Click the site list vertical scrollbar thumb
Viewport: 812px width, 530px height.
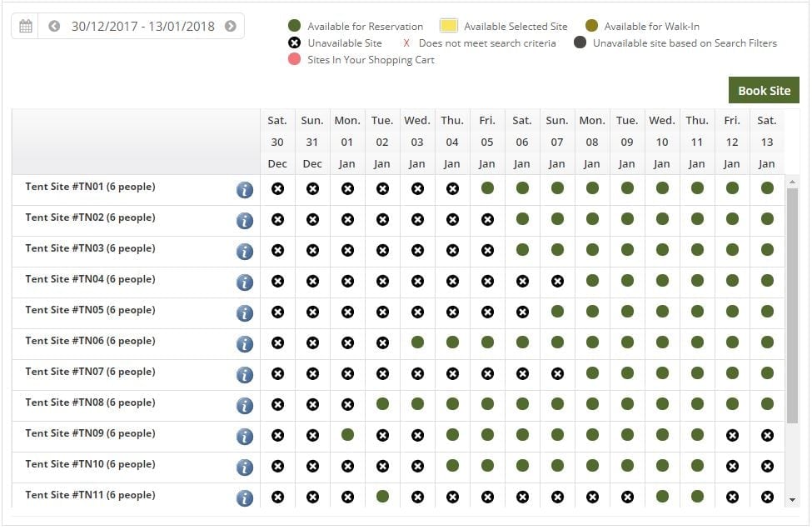792,306
